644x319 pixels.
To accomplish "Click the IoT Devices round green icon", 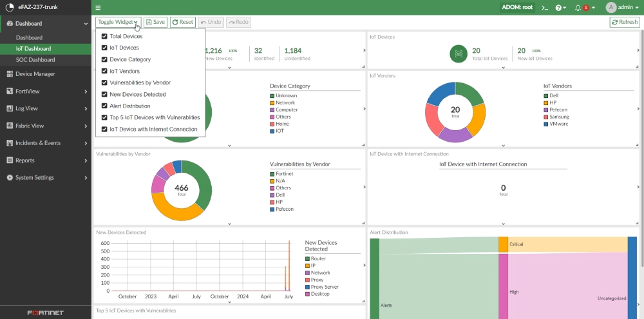I will click(x=459, y=54).
